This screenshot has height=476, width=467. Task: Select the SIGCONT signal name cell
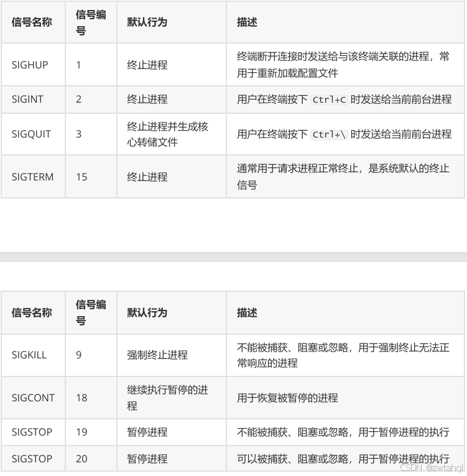click(33, 398)
